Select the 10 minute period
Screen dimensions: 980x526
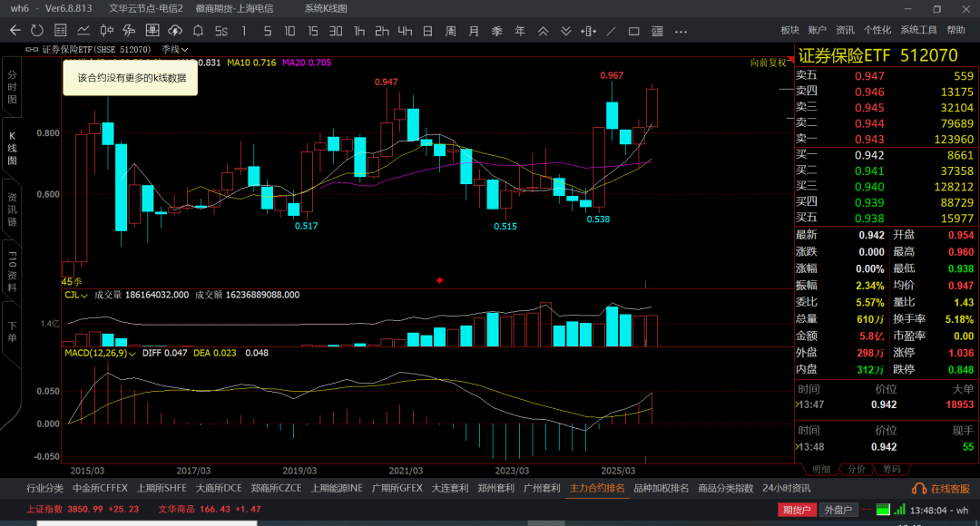click(x=289, y=31)
